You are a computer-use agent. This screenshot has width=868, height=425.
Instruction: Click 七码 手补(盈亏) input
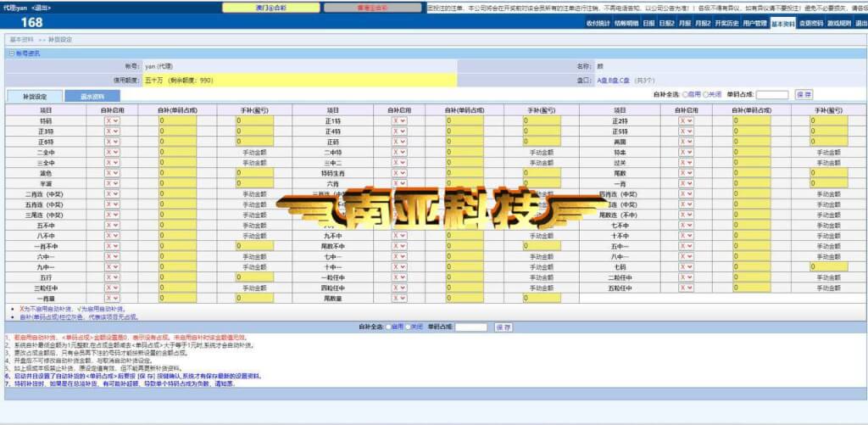click(x=829, y=266)
